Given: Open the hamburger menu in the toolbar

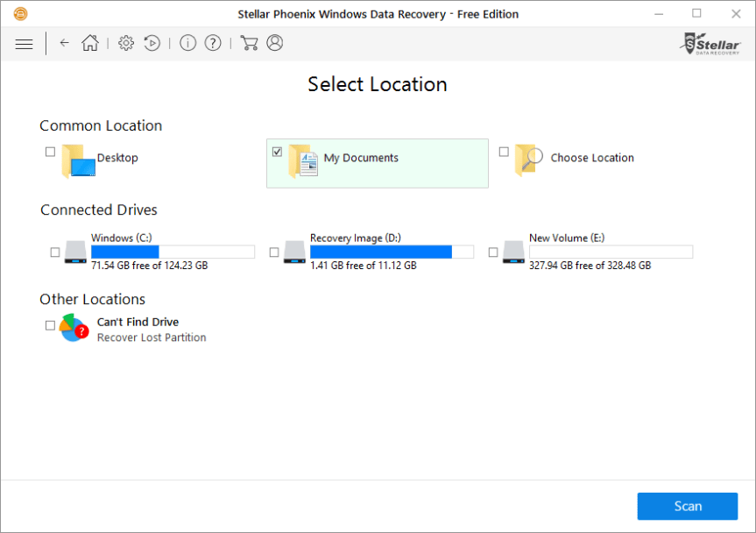Looking at the screenshot, I should click(25, 43).
